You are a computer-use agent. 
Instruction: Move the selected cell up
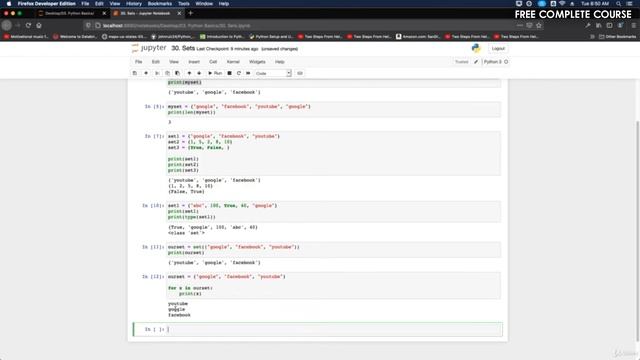tap(189, 73)
